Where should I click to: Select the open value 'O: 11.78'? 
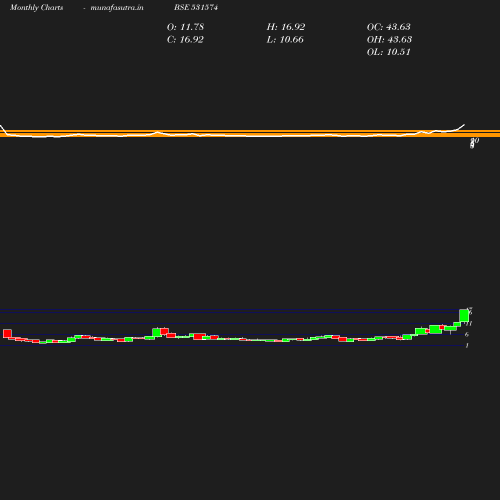click(x=185, y=27)
